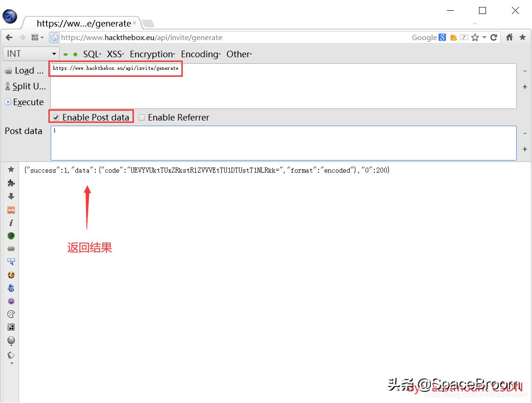
Task: Open the puzzle piece add-on icon
Action: 11,183
